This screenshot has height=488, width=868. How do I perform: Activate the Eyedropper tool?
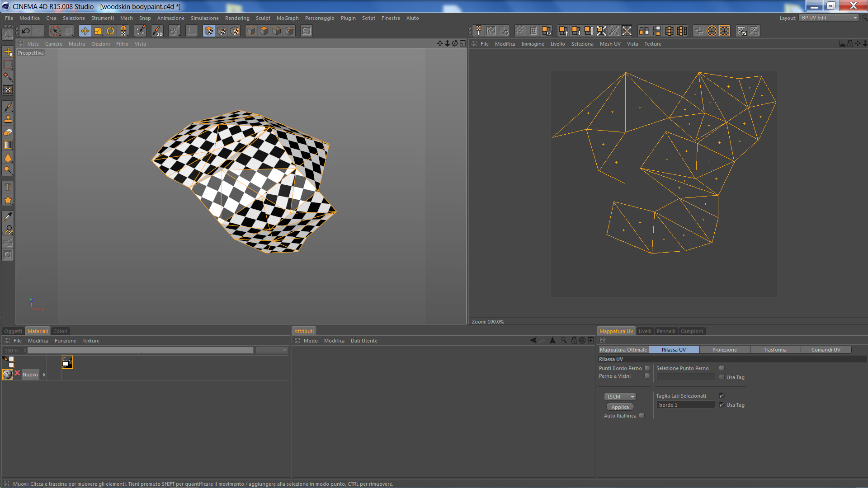pyautogui.click(x=8, y=217)
